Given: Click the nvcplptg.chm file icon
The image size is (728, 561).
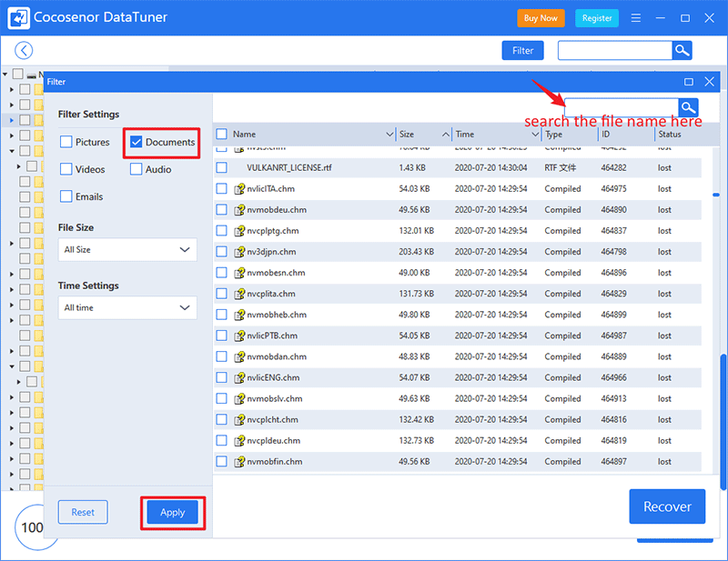Looking at the screenshot, I should (239, 231).
